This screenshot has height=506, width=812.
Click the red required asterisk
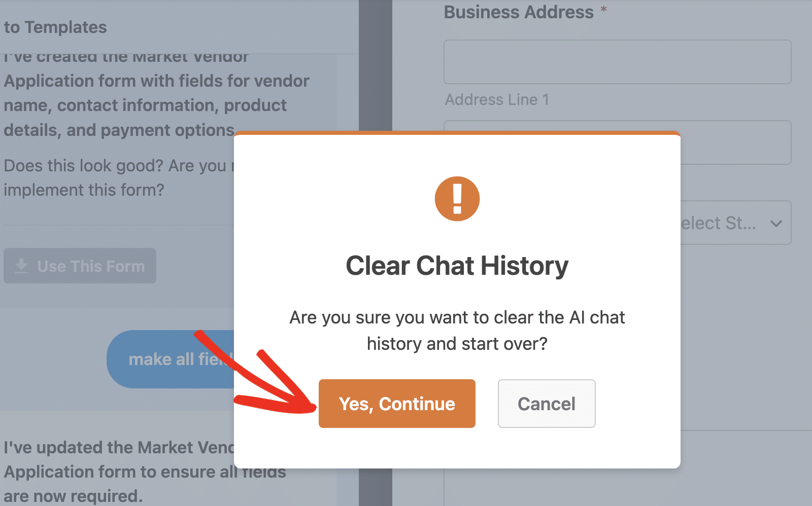pos(603,10)
